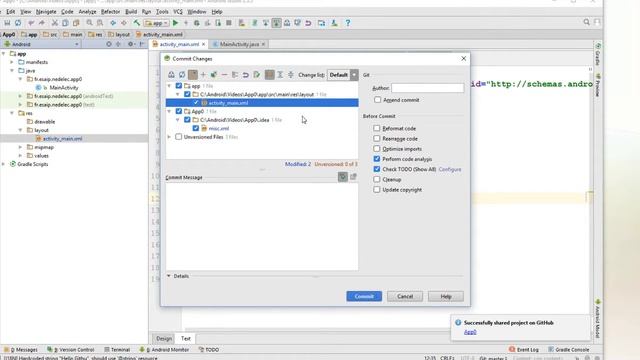The width and height of the screenshot is (640, 360).
Task: Expand manifests folder in project tree
Action: pos(12,62)
